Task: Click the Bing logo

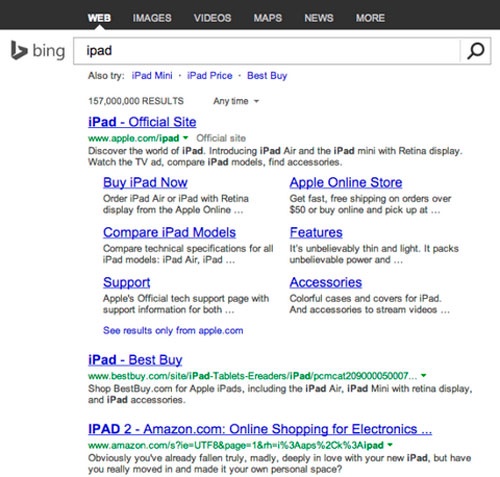Action: tap(38, 50)
